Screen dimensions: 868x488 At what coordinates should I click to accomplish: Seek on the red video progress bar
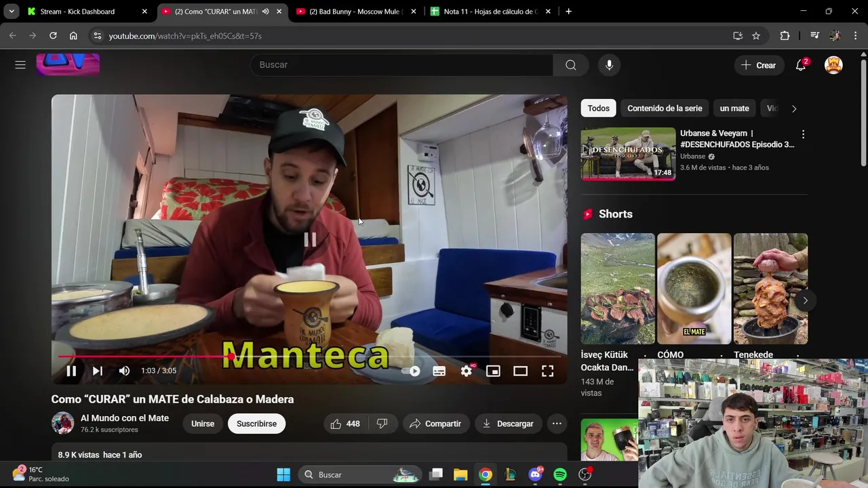coord(309,356)
